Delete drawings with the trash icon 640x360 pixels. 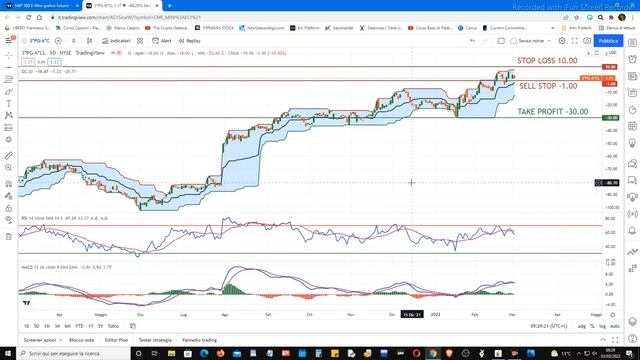pyautogui.click(x=9, y=236)
